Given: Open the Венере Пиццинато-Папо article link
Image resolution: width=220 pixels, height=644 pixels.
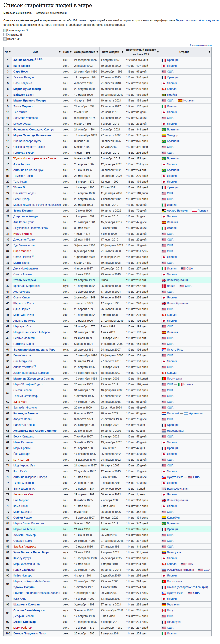Looking at the screenshot, I should click(30, 633).
